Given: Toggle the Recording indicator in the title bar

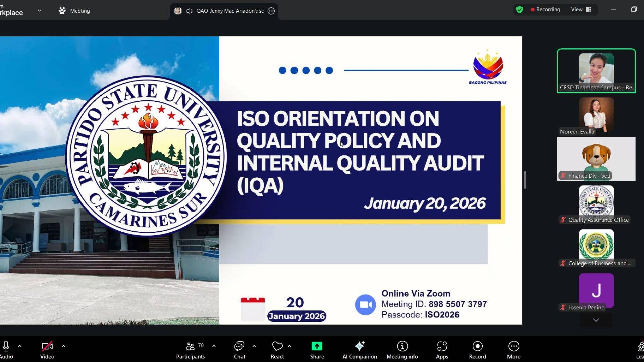Looking at the screenshot, I should coord(545,9).
